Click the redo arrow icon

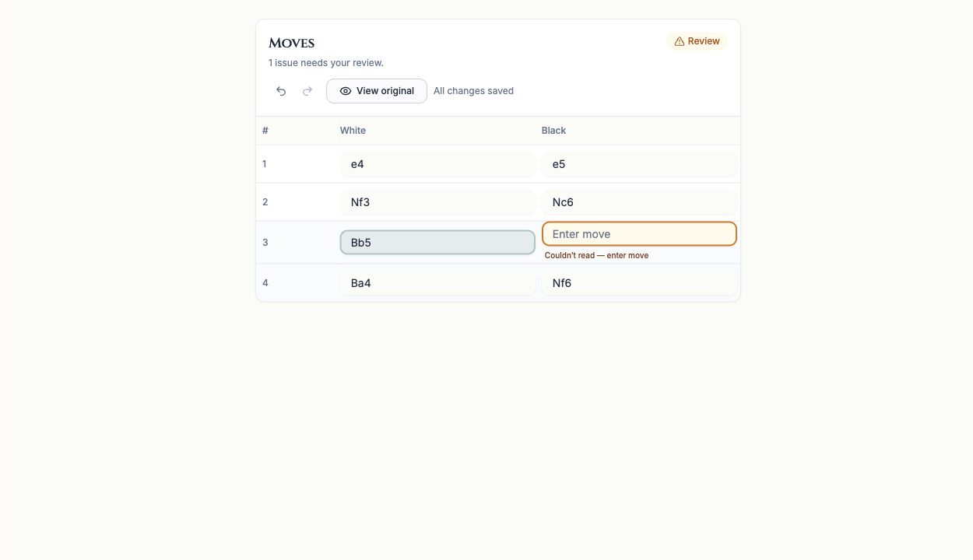click(307, 91)
